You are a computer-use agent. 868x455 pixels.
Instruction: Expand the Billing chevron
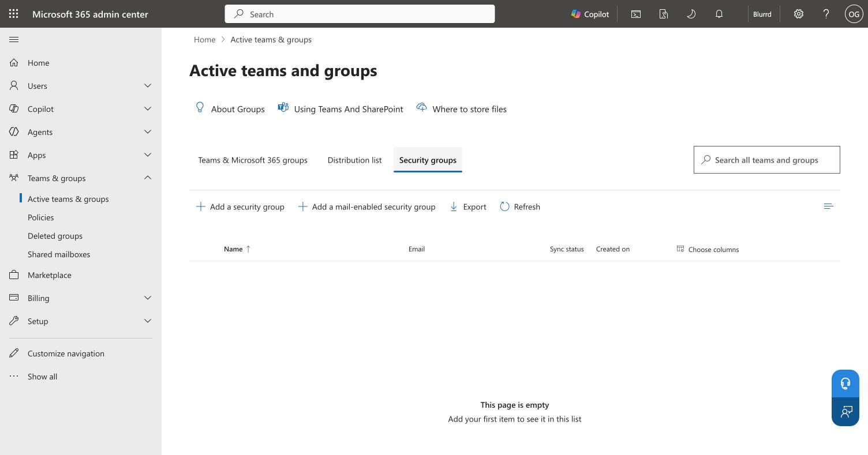[148, 298]
